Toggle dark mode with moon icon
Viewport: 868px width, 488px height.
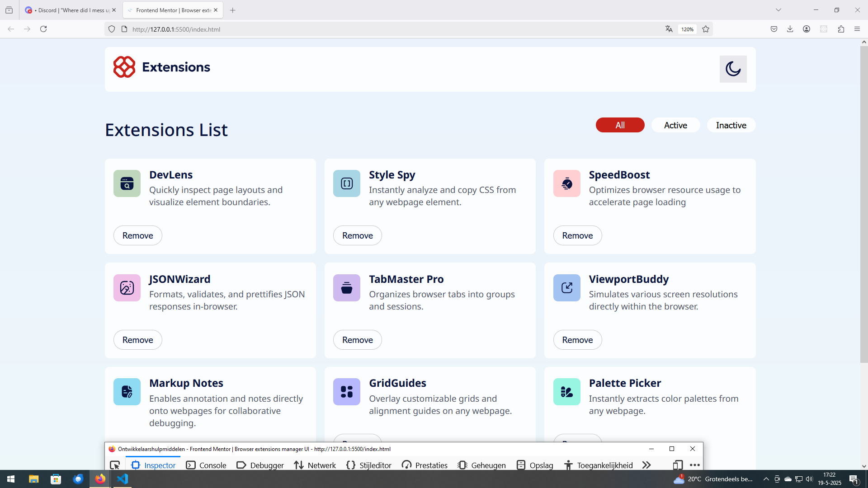pos(733,69)
